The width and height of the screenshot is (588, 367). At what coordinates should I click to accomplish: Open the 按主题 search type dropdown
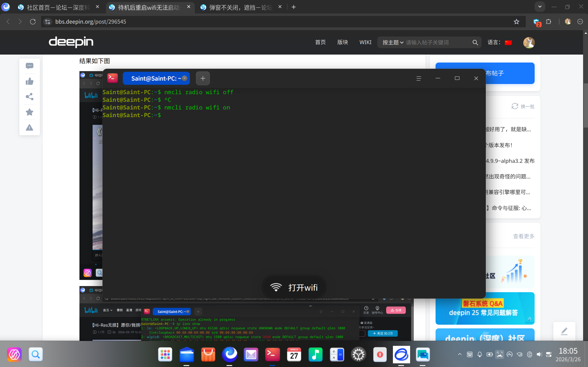click(393, 42)
